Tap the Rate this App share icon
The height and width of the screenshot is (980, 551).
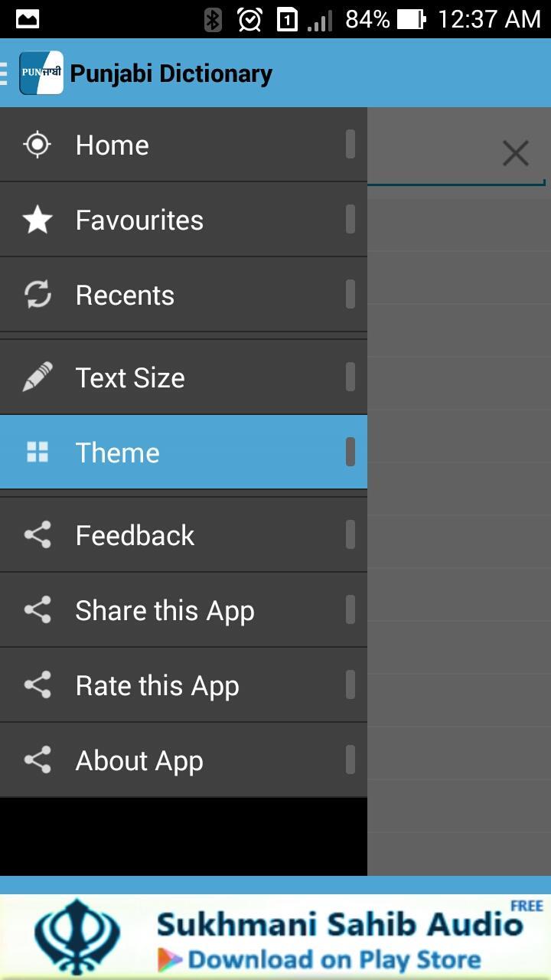click(x=37, y=685)
